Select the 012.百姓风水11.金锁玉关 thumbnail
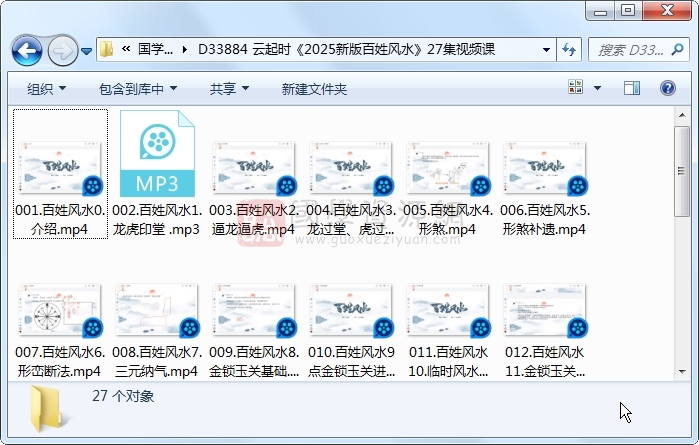This screenshot has width=699, height=445. pyautogui.click(x=546, y=311)
